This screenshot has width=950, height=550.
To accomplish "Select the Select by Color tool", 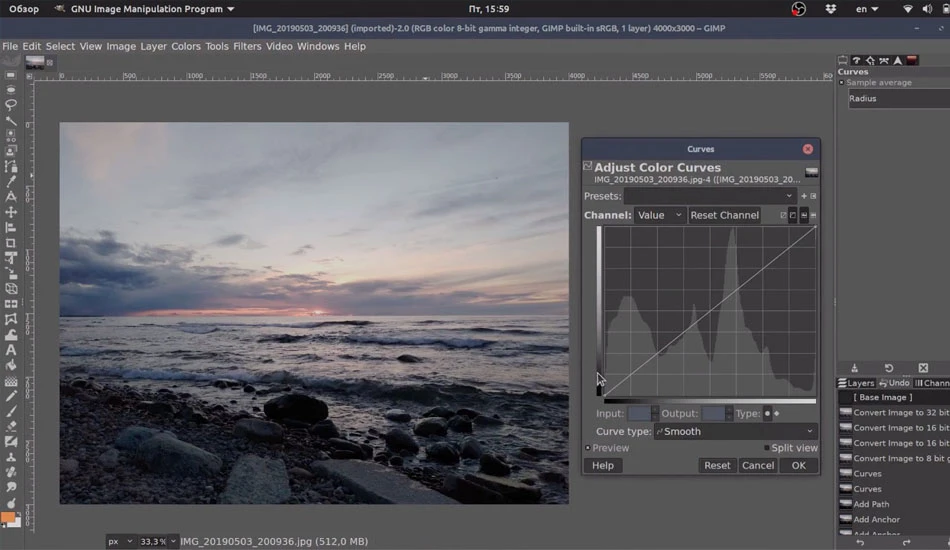I will point(11,136).
